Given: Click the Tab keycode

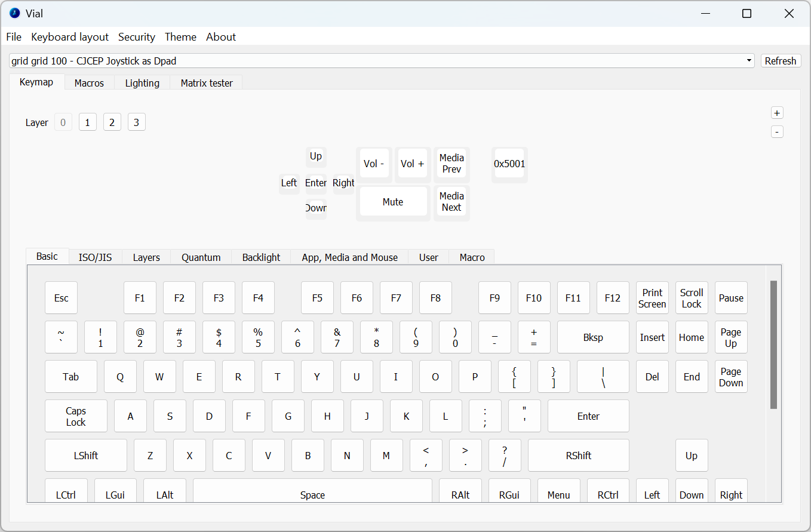Looking at the screenshot, I should point(71,377).
